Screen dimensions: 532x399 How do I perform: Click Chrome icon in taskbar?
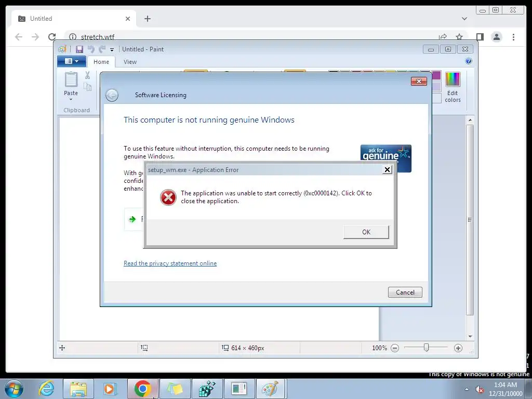(142, 389)
